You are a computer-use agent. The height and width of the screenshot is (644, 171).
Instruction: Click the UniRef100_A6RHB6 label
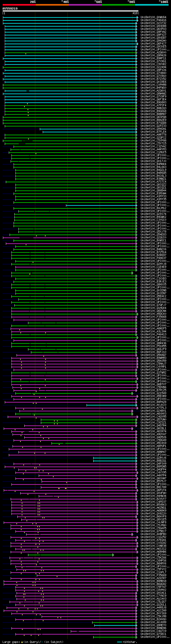153,552
